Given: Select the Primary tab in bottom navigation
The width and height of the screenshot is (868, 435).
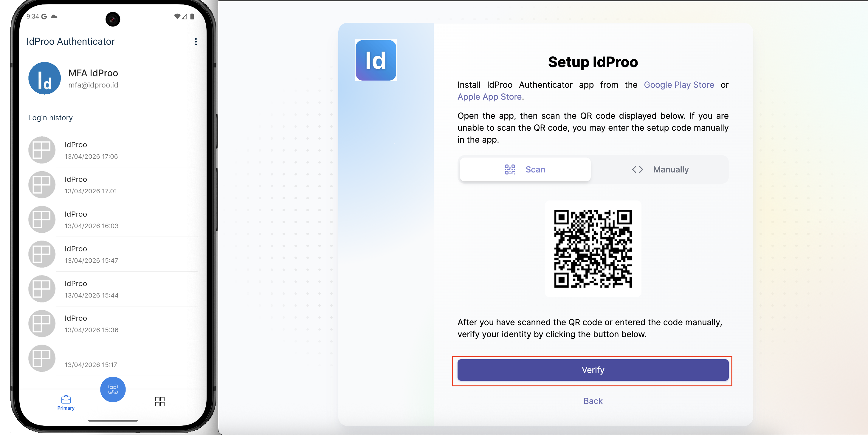Looking at the screenshot, I should (x=66, y=402).
